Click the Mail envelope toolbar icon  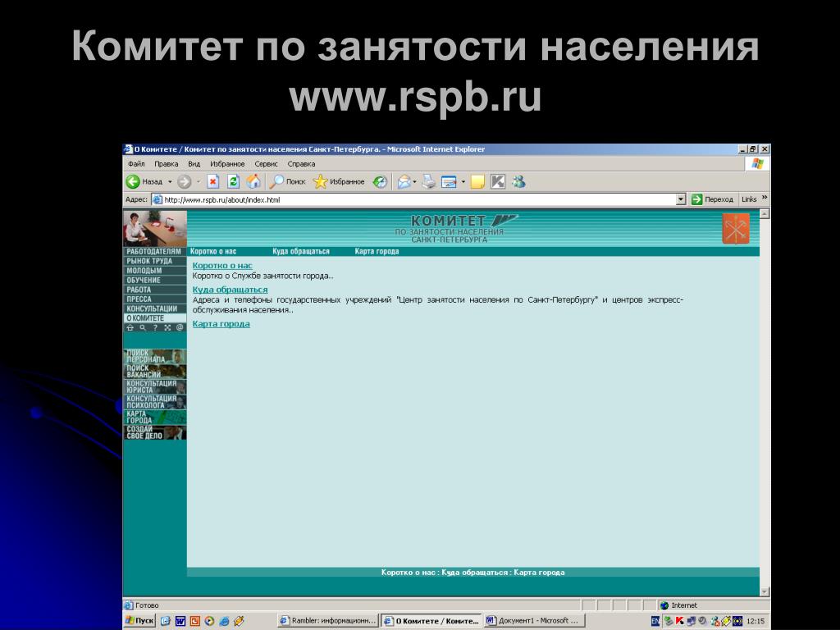coord(404,182)
